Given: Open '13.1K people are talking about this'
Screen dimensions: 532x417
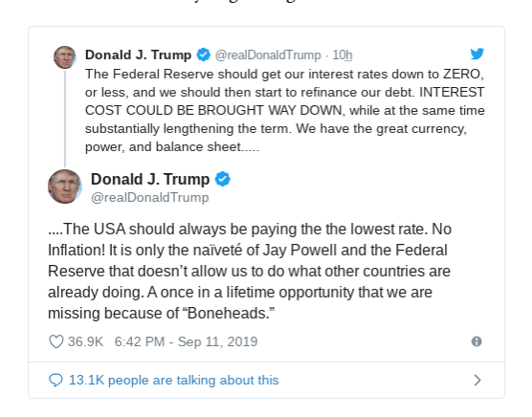Looking at the screenshot, I should (x=174, y=380).
